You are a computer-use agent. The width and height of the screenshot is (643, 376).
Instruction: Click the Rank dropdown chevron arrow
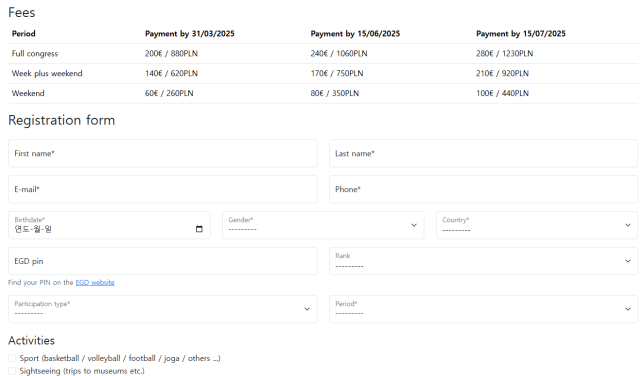pyautogui.click(x=627, y=261)
